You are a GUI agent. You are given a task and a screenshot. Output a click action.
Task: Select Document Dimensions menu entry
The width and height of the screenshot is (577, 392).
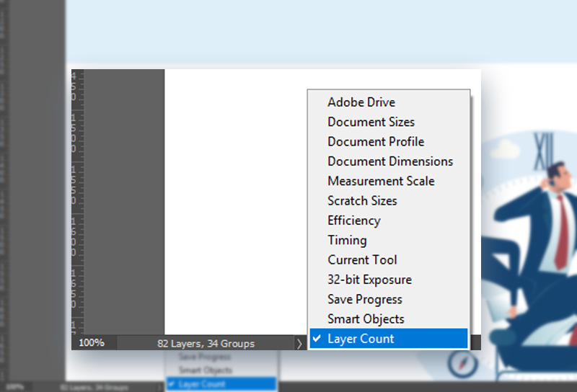click(390, 161)
